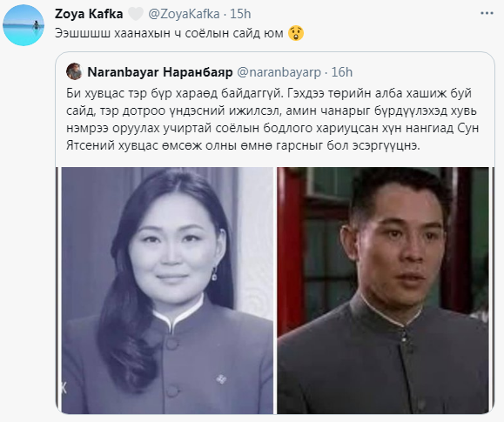The height and width of the screenshot is (422, 504).
Task: Click the lapel pin on the woman's jacket
Action: coord(221,379)
